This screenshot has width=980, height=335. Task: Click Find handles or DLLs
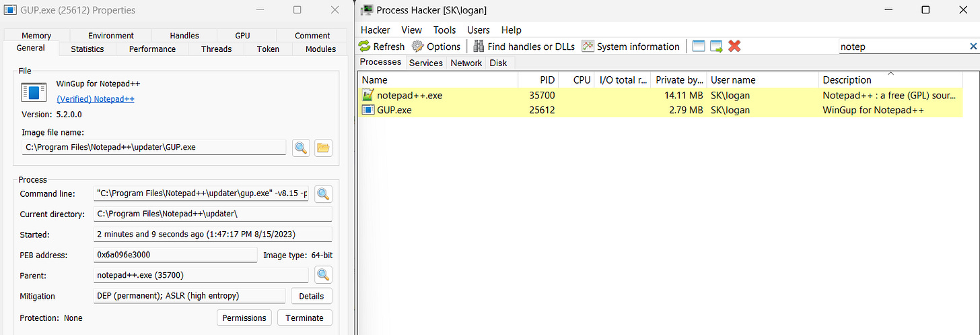[524, 47]
